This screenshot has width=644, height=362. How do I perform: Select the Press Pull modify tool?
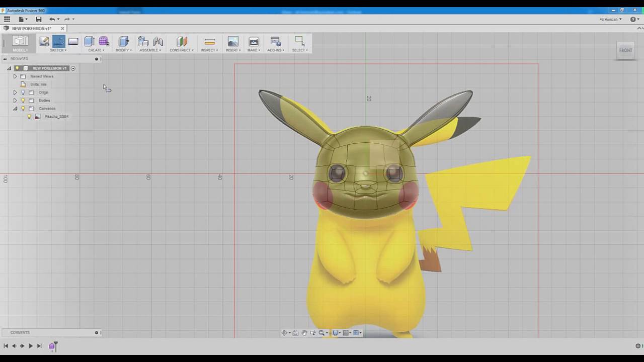point(123,41)
